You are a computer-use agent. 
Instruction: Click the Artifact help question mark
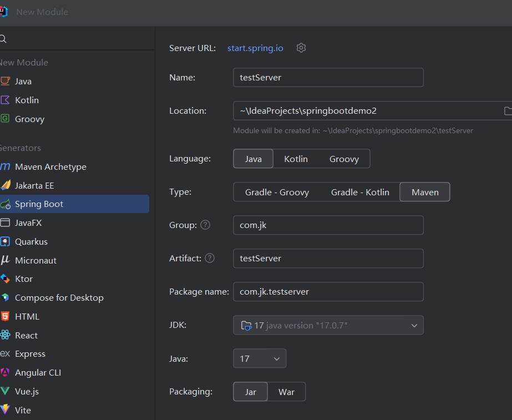(210, 258)
